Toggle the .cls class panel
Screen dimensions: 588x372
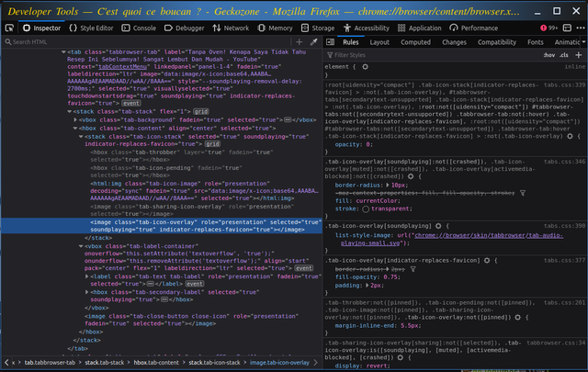click(x=563, y=55)
